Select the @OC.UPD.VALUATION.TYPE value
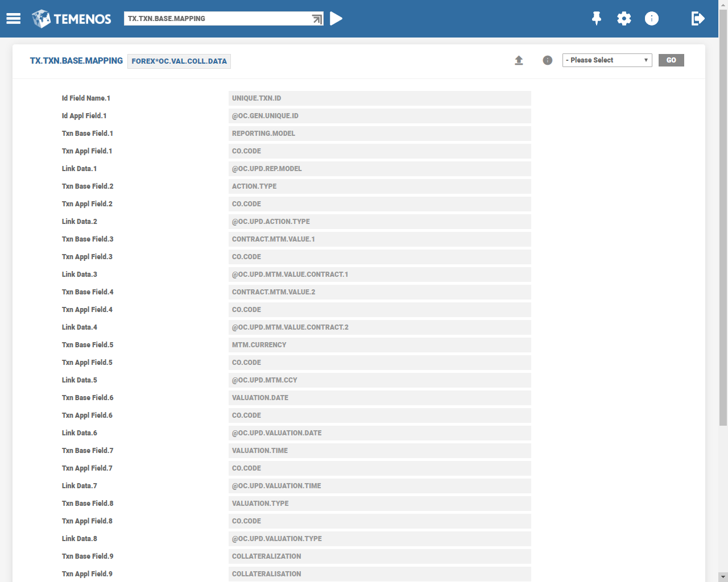 [380, 539]
